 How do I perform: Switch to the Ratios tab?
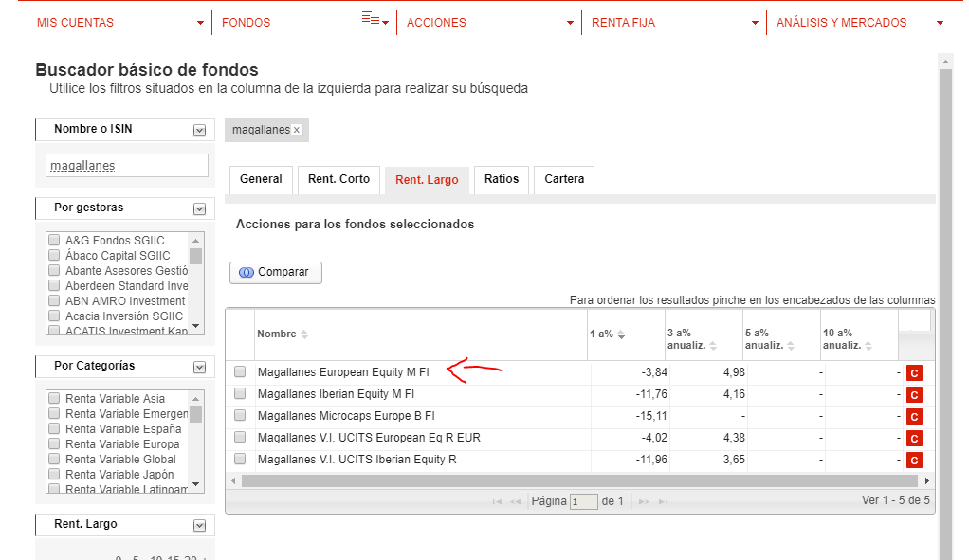tap(502, 180)
